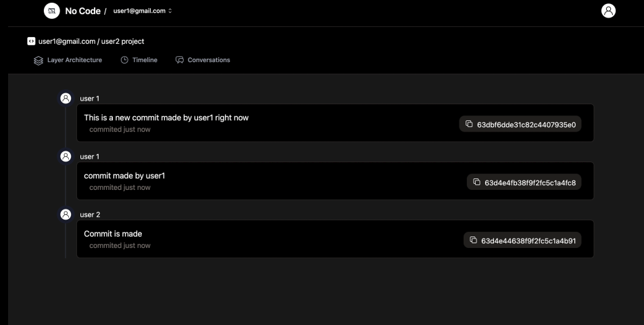Click the No Code home link

pyautogui.click(x=82, y=11)
